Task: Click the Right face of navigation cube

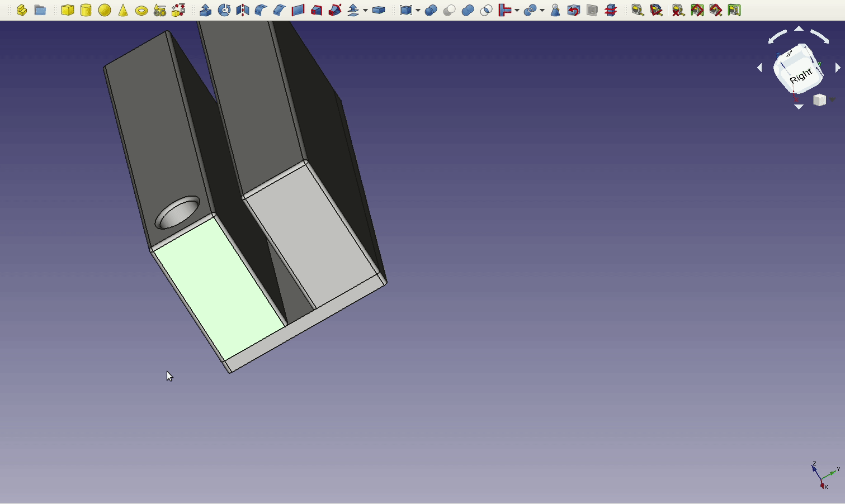Action: (x=801, y=75)
